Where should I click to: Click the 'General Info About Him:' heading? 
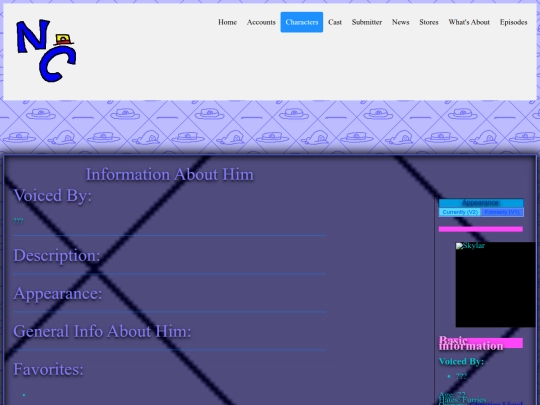pyautogui.click(x=102, y=331)
